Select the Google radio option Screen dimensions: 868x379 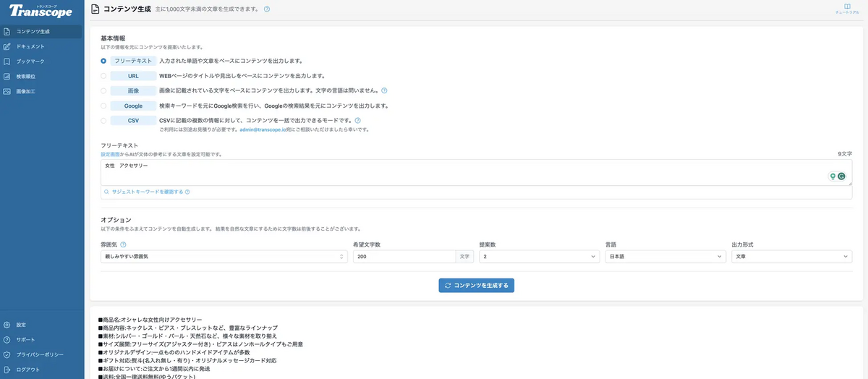[103, 106]
